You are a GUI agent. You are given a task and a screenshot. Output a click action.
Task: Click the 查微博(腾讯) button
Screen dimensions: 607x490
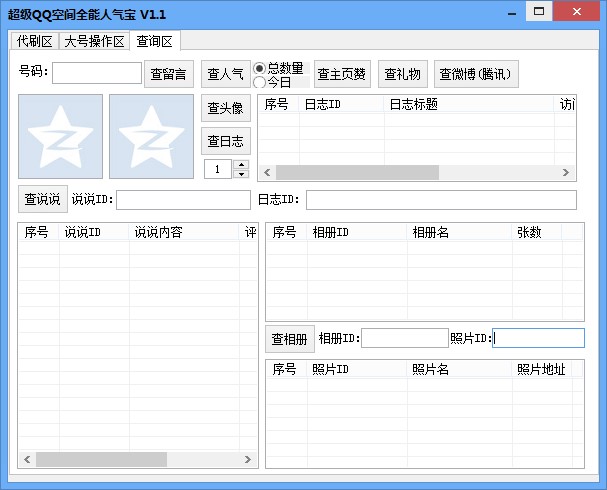click(x=476, y=74)
